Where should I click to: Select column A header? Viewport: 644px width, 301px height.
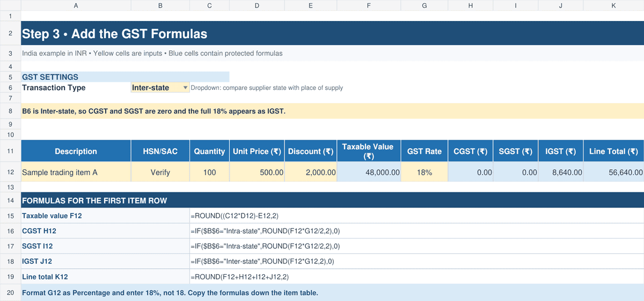tap(76, 5)
